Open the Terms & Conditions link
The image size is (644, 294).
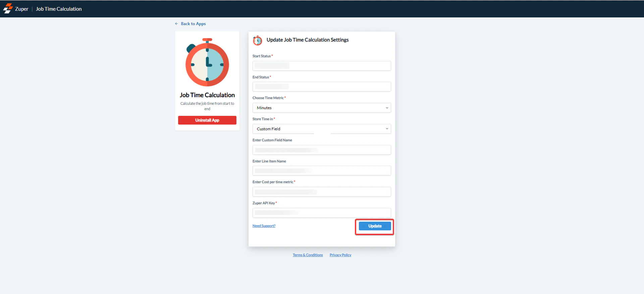308,255
